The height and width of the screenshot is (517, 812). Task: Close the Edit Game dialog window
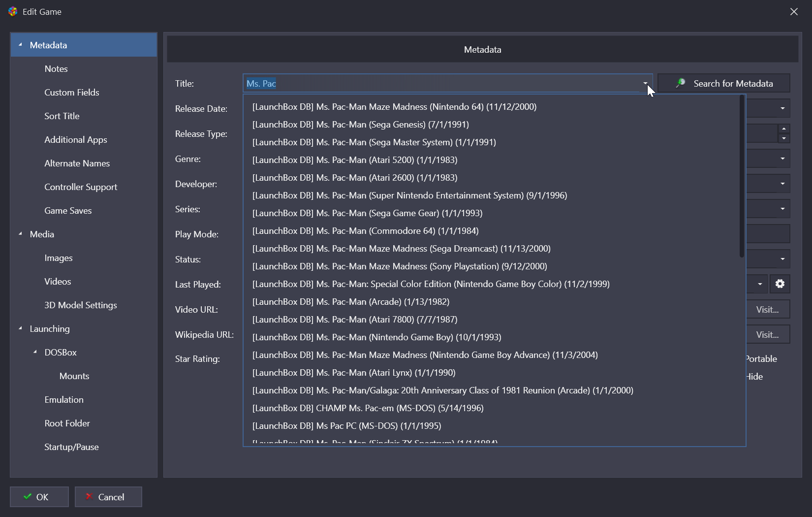[x=794, y=12]
